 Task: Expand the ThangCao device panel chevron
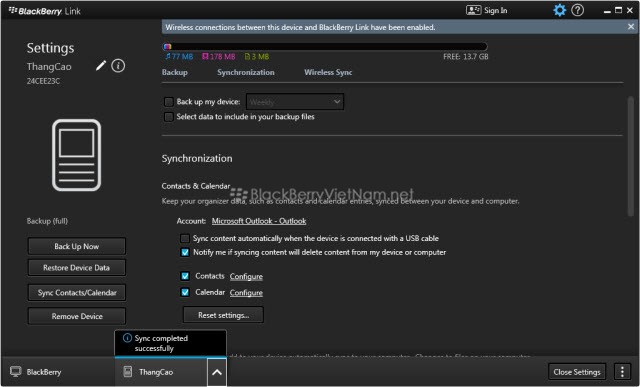click(217, 372)
